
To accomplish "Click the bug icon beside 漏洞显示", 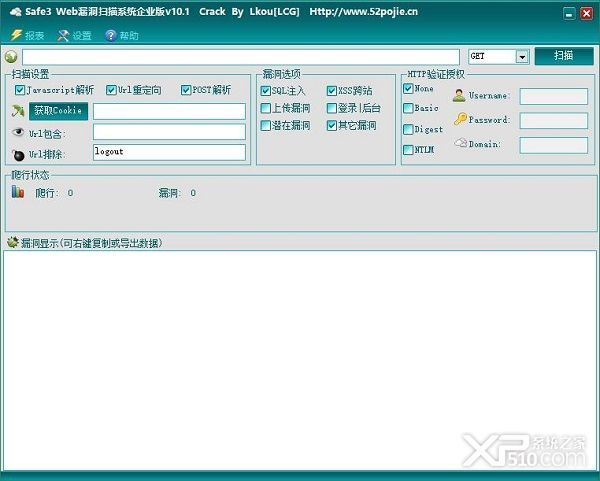I will tap(13, 242).
